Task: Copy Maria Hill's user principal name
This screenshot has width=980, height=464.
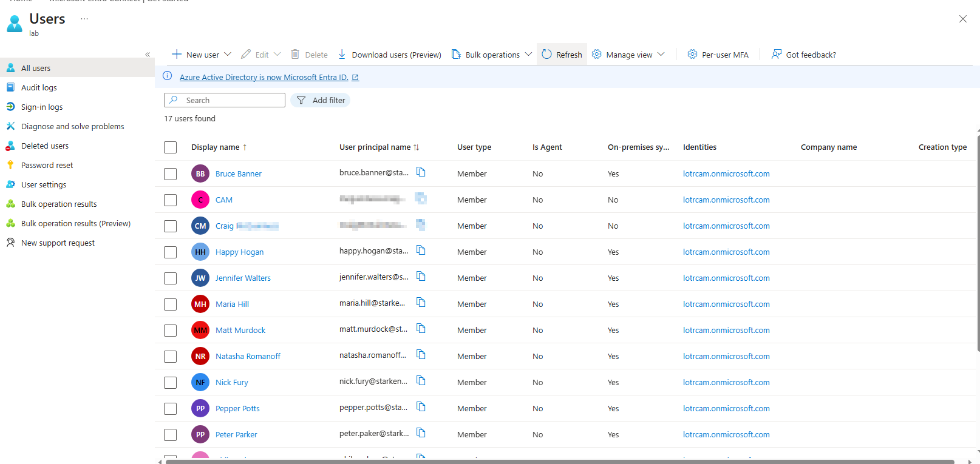Action: coord(421,303)
